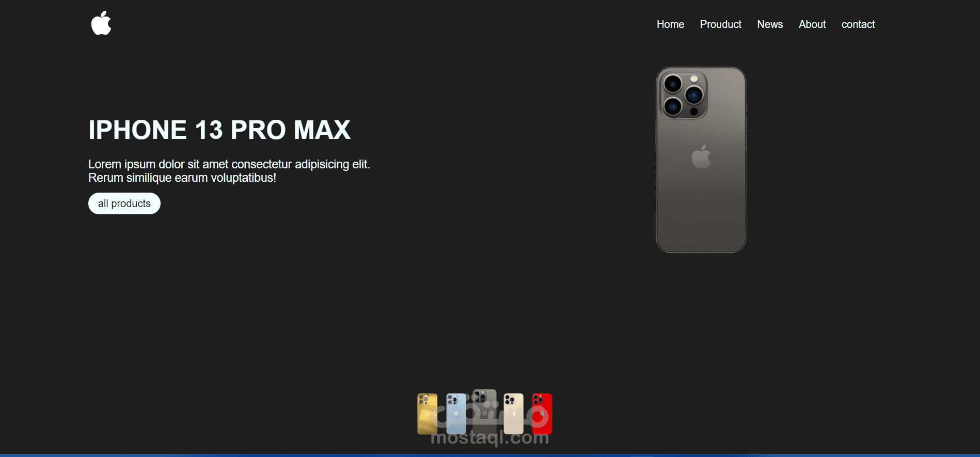Click the all products button
Viewport: 980px width, 457px height.
pos(124,203)
